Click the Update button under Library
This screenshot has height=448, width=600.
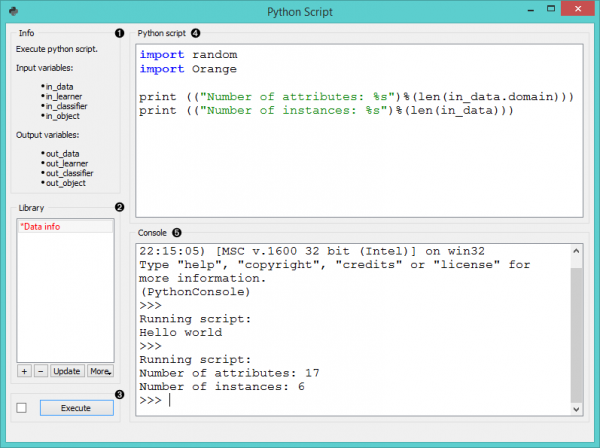(66, 370)
